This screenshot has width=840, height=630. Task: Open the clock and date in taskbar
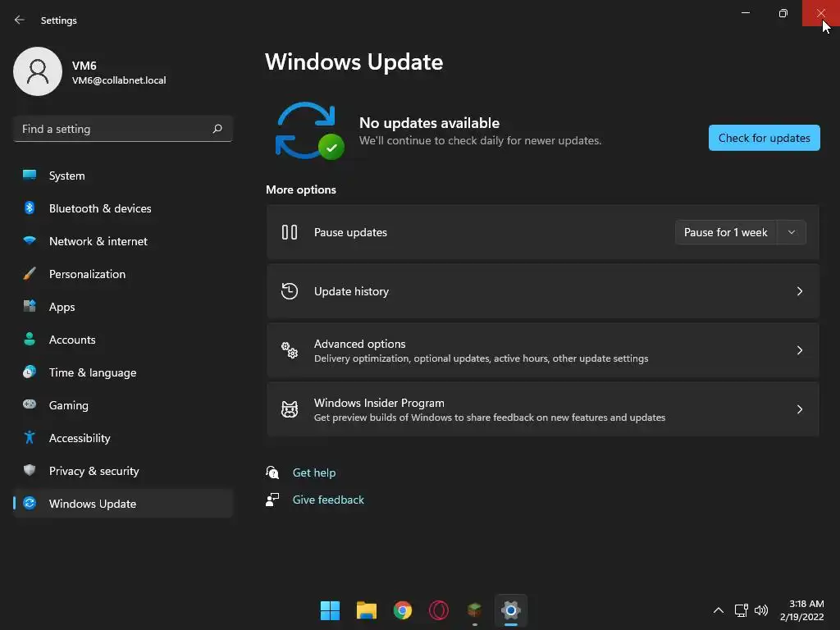pos(802,610)
